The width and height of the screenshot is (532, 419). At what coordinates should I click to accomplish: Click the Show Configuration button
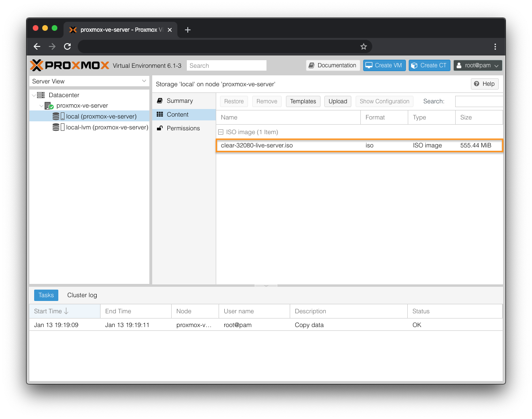385,101
